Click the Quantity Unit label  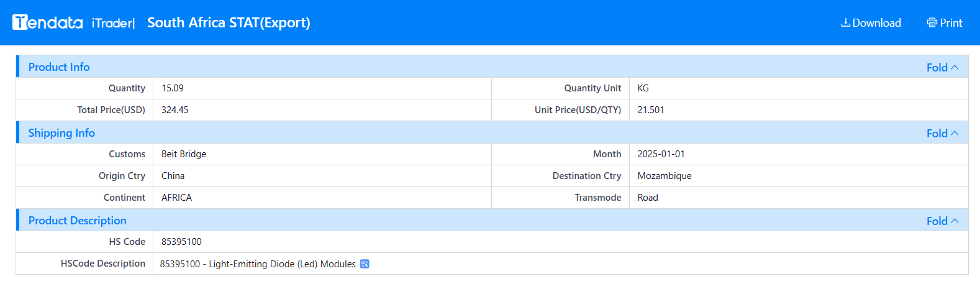coord(592,88)
